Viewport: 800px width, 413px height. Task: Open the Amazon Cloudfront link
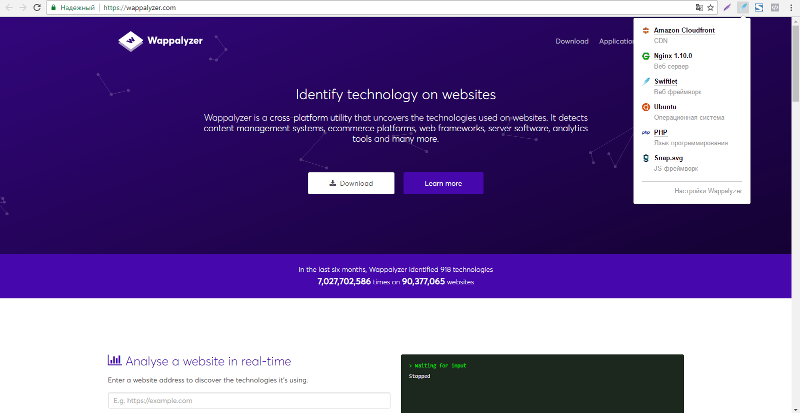tap(684, 30)
